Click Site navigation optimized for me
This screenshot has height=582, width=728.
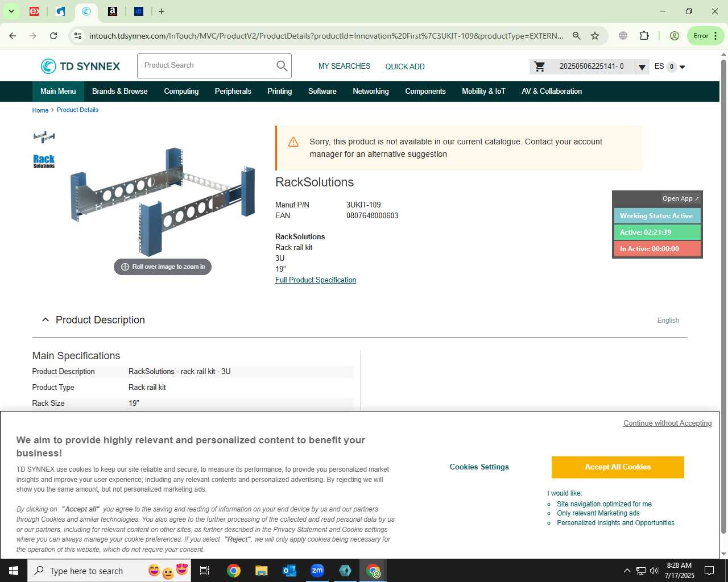[x=604, y=504]
